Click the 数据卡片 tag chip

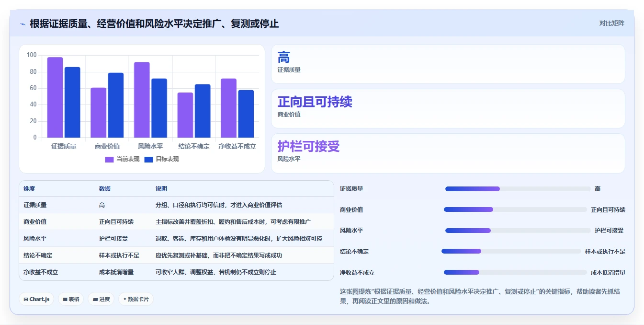click(x=136, y=299)
